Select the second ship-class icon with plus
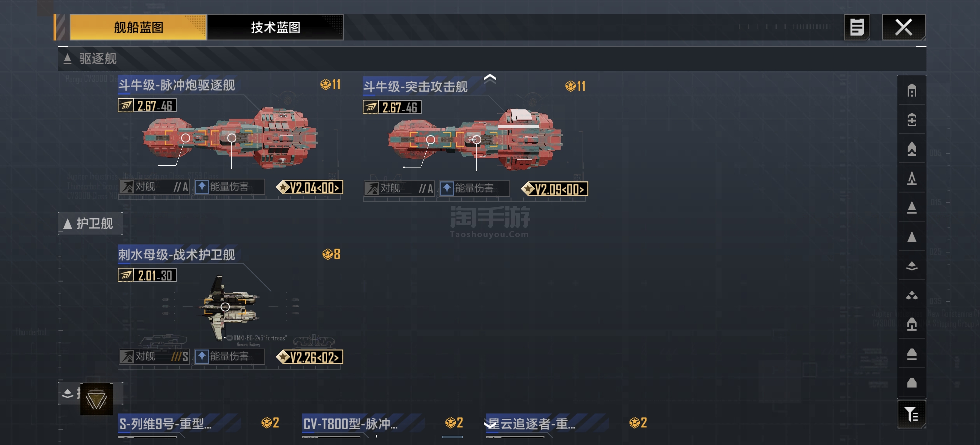The height and width of the screenshot is (445, 980). pyautogui.click(x=912, y=120)
